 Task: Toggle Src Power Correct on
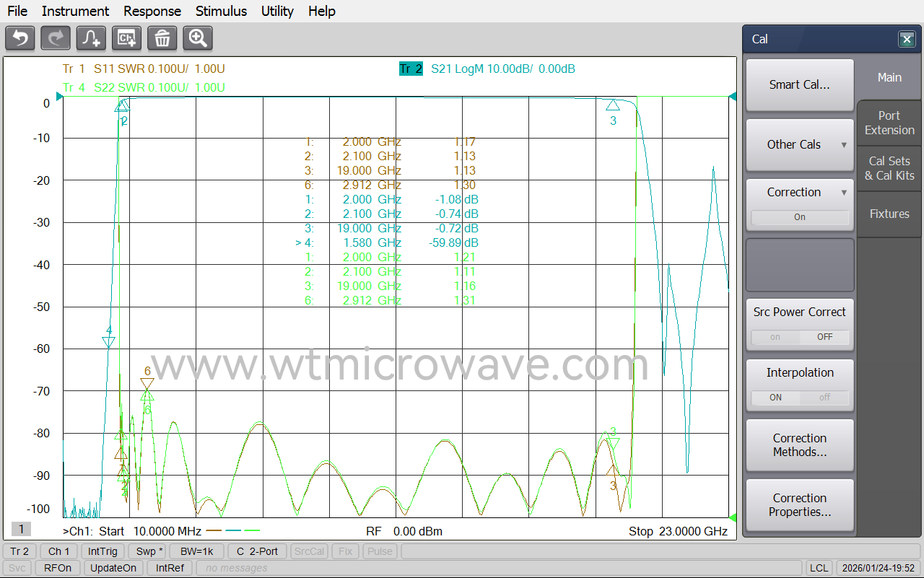pos(775,337)
